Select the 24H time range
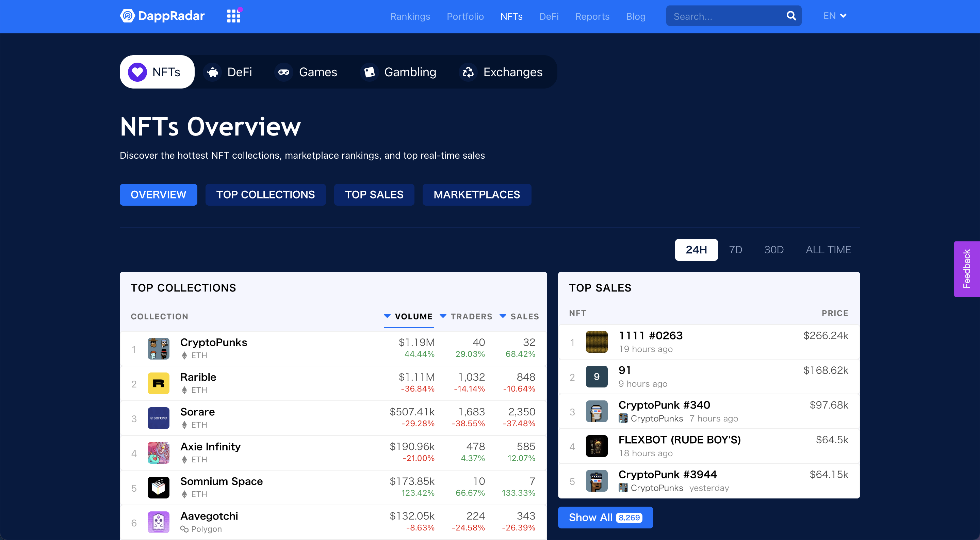Viewport: 980px width, 540px height. tap(696, 250)
